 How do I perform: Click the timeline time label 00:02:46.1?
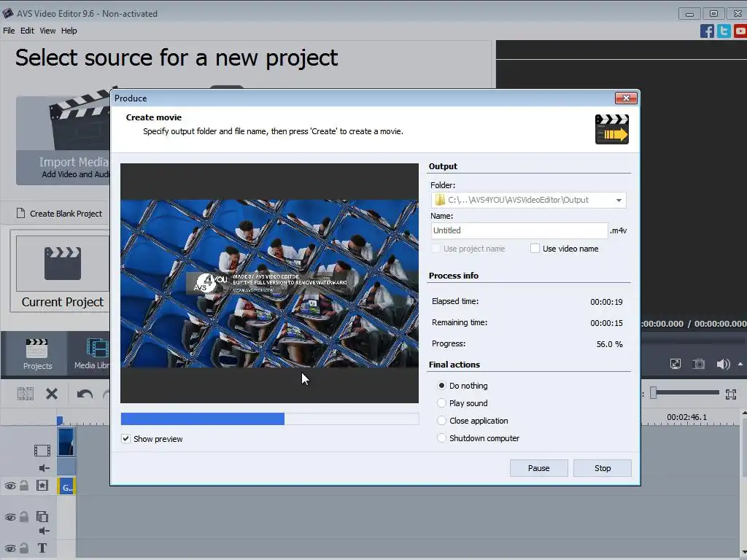686,417
